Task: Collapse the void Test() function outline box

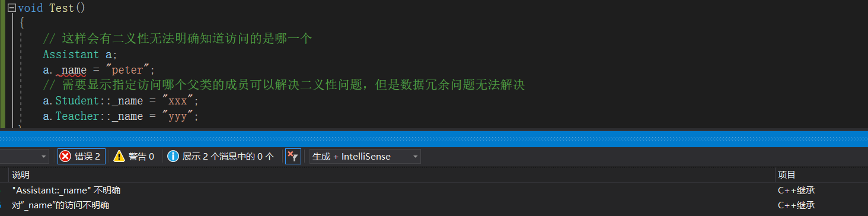Action: [11, 9]
